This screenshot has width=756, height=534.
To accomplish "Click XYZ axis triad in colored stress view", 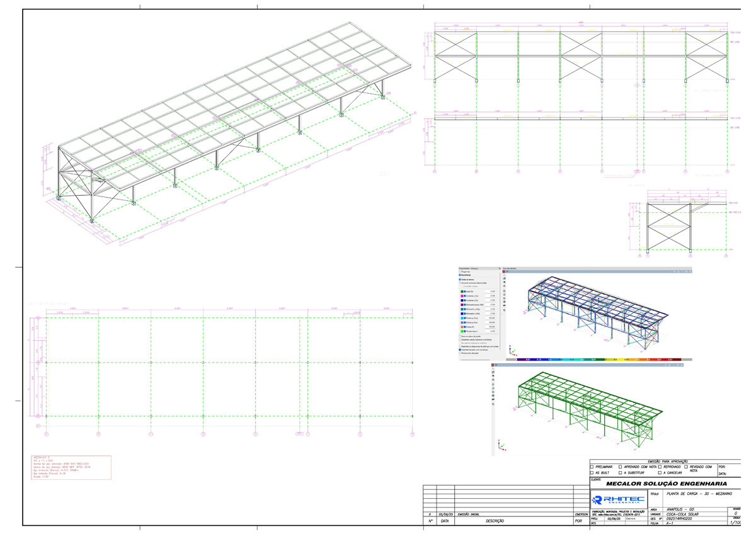I will coord(512,350).
